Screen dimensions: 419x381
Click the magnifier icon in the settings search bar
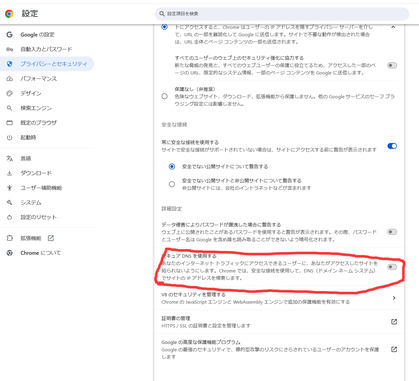click(162, 14)
